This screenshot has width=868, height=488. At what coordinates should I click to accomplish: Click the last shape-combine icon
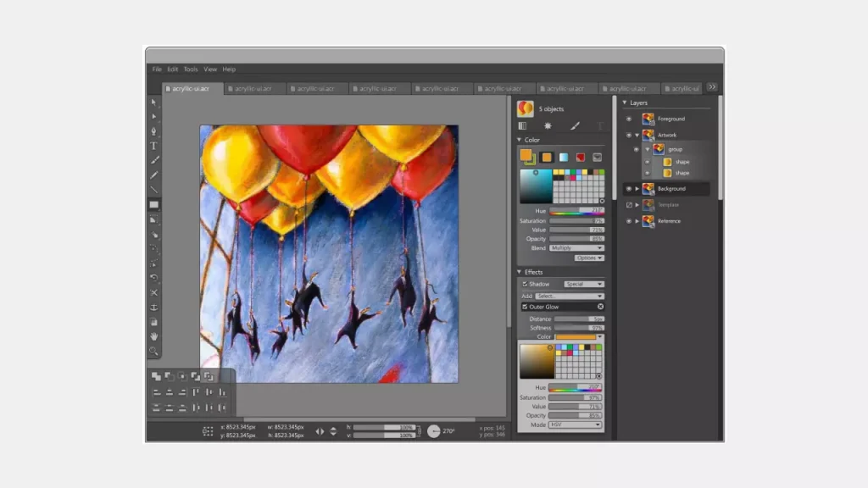[x=209, y=376]
